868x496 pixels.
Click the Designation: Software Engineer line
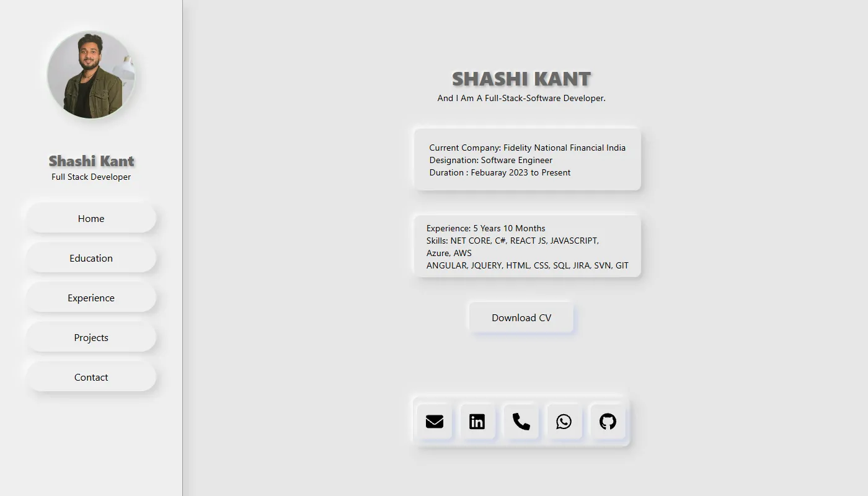tap(490, 160)
